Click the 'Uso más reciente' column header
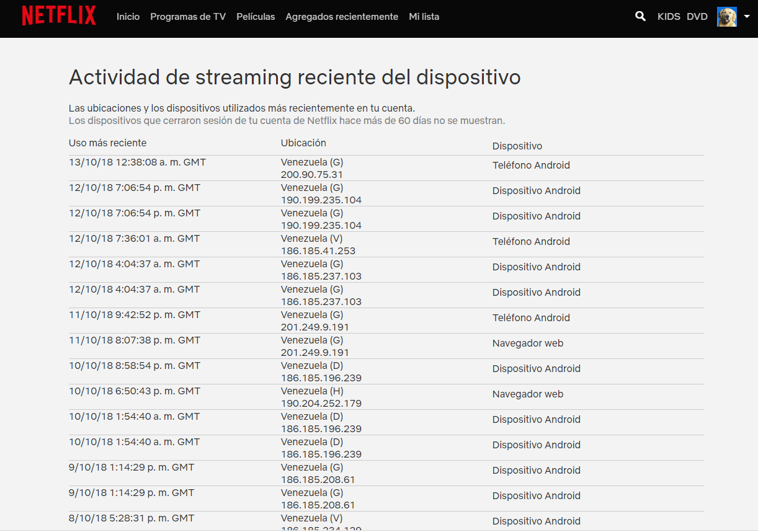758x532 pixels. pos(108,143)
